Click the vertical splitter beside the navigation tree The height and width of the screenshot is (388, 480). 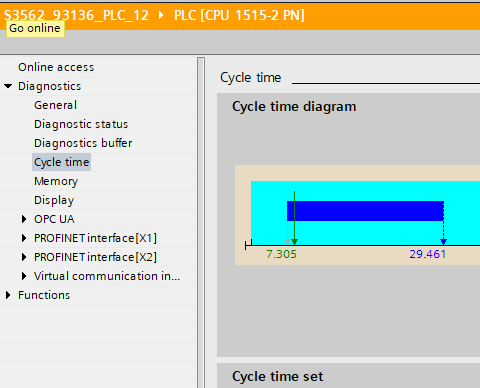coord(201,222)
